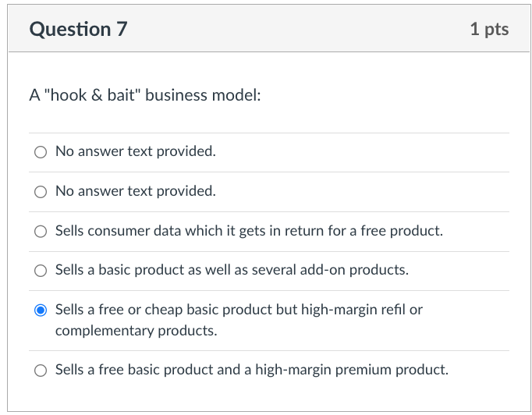Select the upper "No answer text provided" radio button
This screenshot has width=532, height=415.
pos(41,152)
